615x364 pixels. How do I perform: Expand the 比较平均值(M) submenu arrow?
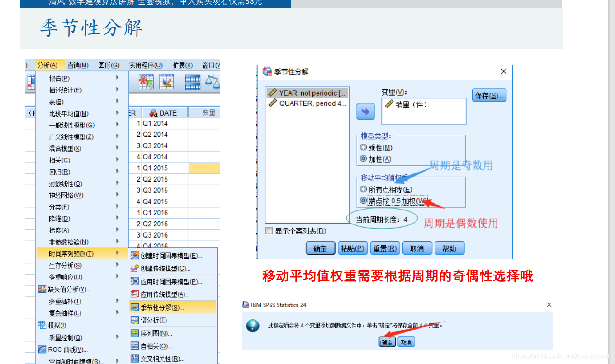point(118,113)
